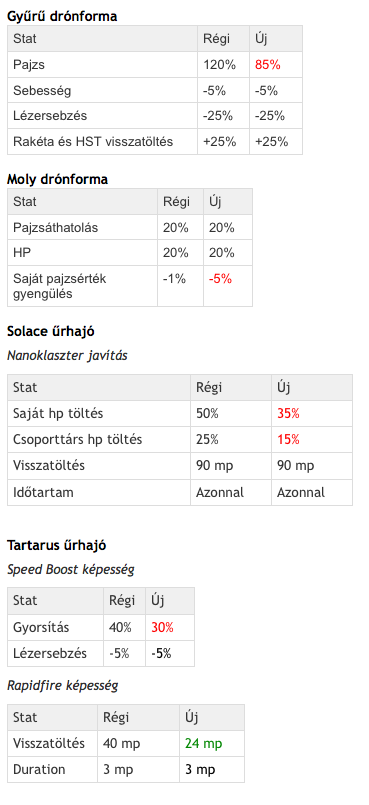Click the Régi header in Rapidfire table
Screen dimensions: 369x805
click(x=116, y=717)
